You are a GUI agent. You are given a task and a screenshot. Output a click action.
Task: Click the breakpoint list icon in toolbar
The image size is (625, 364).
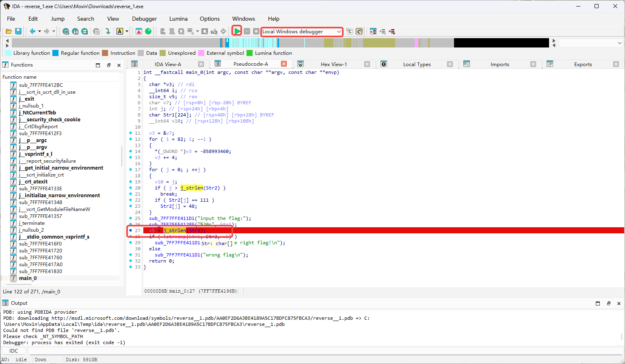[x=373, y=31]
